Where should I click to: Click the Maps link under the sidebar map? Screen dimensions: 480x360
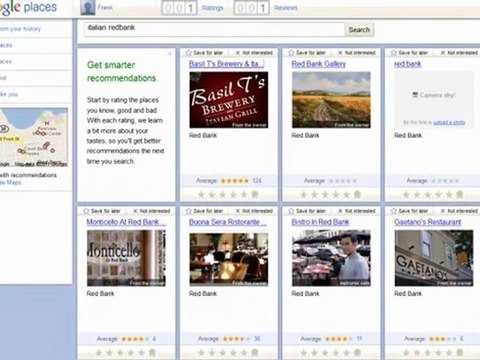(11, 182)
